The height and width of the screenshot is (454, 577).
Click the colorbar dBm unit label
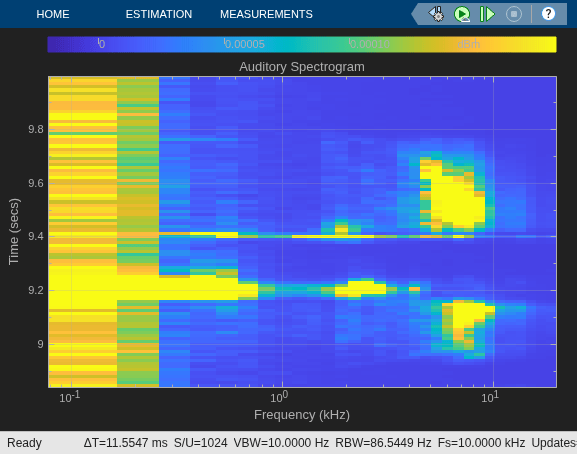coord(468,44)
